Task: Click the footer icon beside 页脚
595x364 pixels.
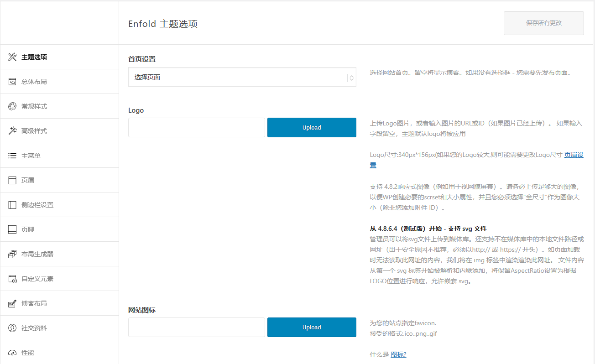Action: 12,229
